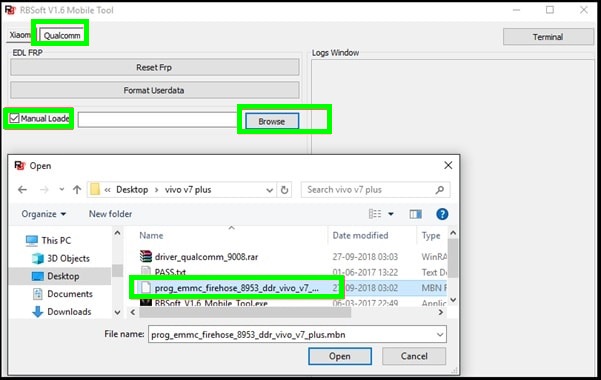601x380 pixels.
Task: Go forward in Open dialog
Action: (44, 190)
